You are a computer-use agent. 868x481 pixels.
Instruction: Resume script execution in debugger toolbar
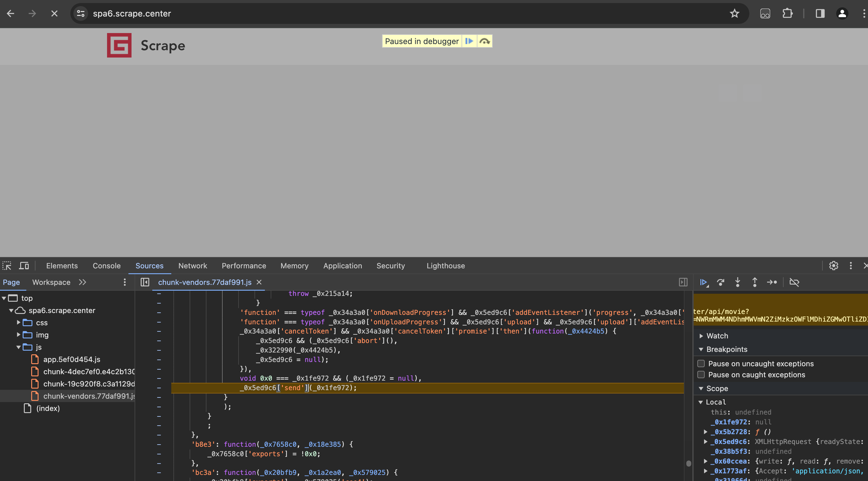point(703,282)
